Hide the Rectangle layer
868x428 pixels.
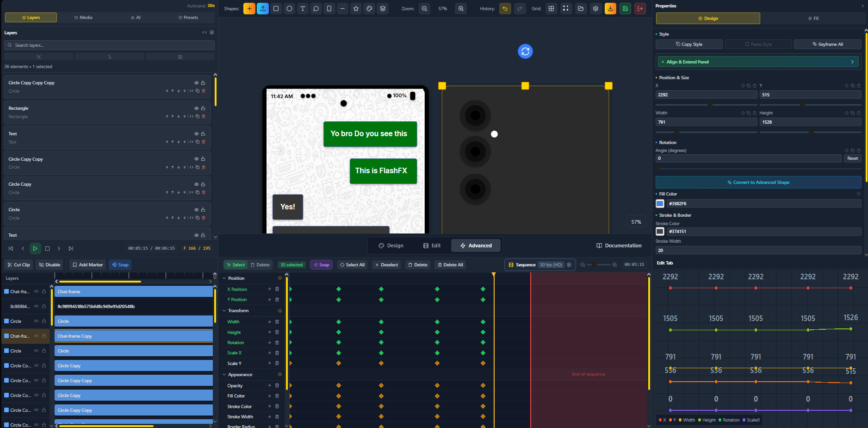tap(196, 108)
